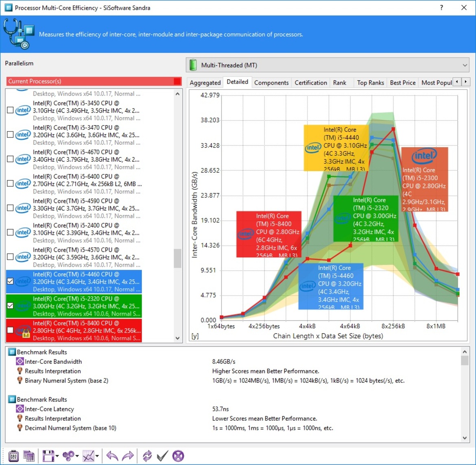Click the gears options icon
The height and width of the screenshot is (465, 476).
click(68, 456)
